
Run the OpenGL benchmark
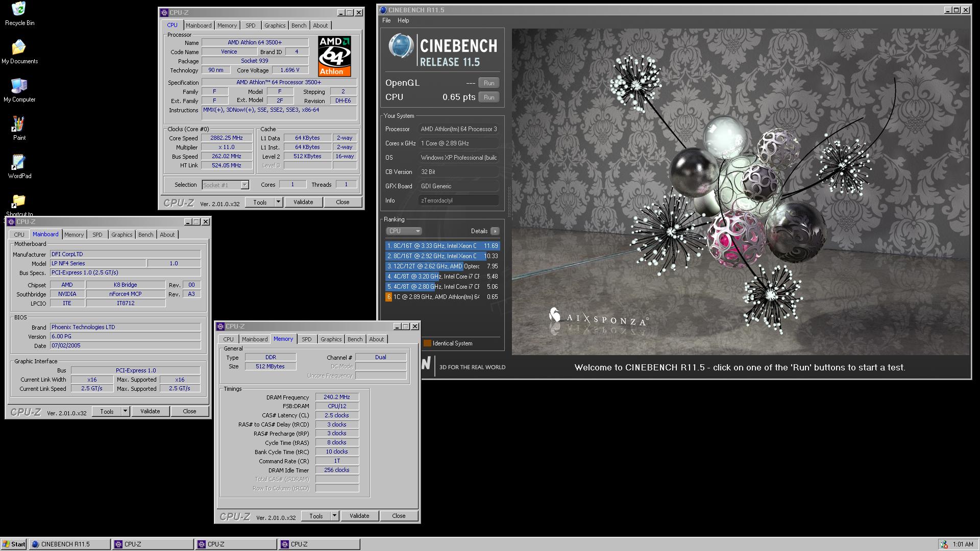pyautogui.click(x=489, y=83)
